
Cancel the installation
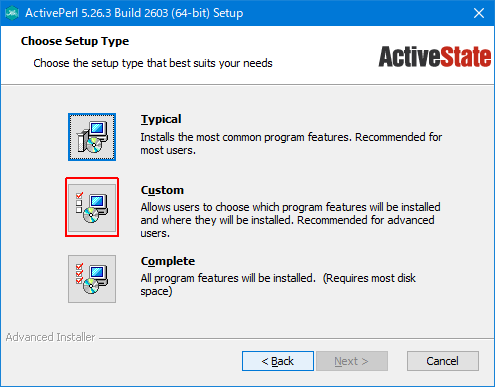click(443, 361)
